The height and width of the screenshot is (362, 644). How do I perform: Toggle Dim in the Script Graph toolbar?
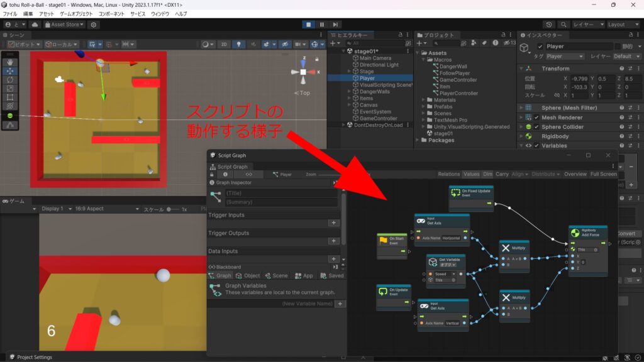pyautogui.click(x=487, y=174)
